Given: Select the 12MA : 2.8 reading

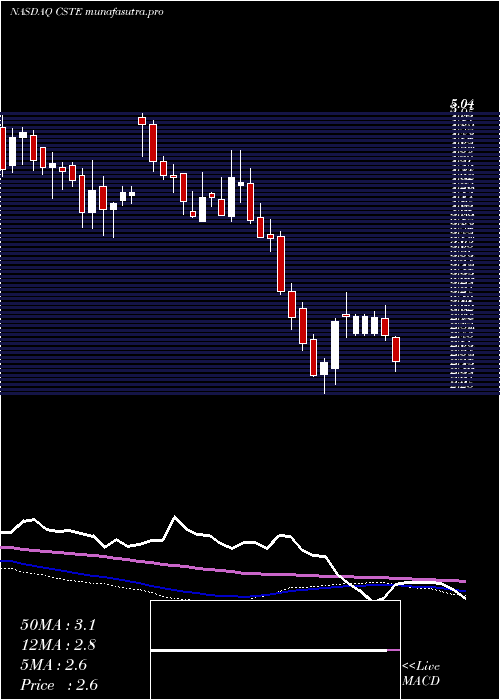Looking at the screenshot, I should coord(58,645).
